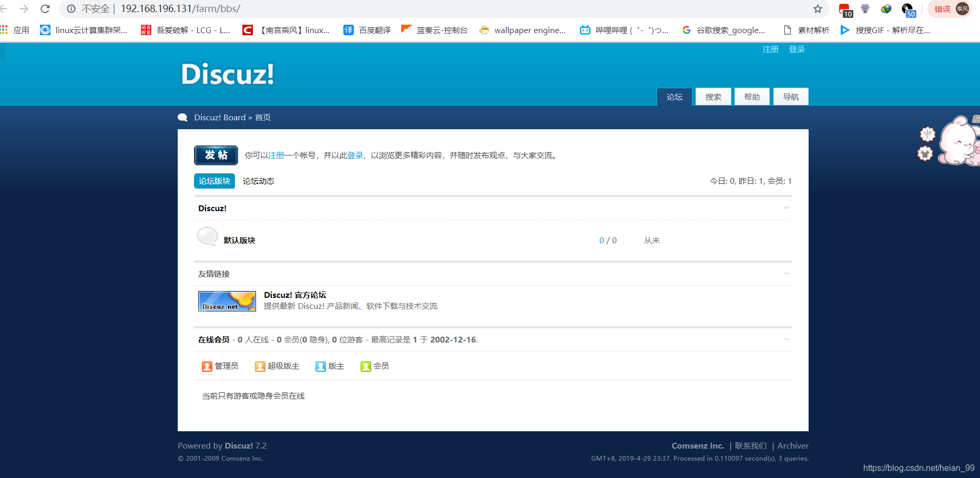Click the 在线会员 heading link

point(214,339)
